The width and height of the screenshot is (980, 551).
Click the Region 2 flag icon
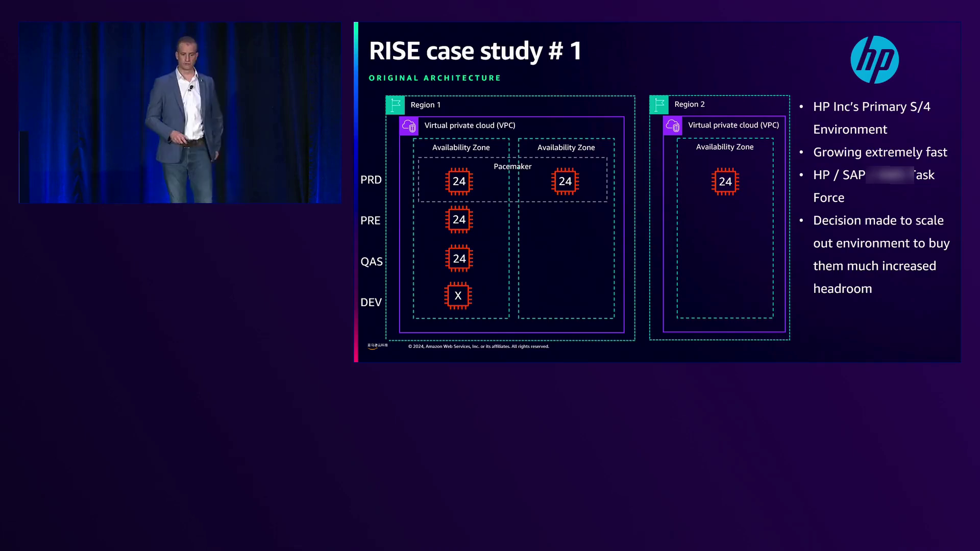tap(659, 105)
